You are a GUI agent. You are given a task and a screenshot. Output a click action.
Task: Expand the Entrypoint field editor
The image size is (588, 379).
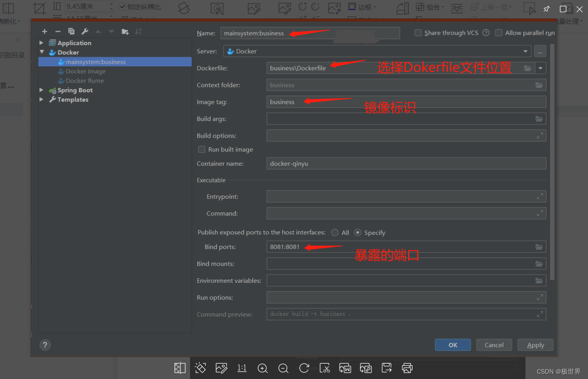[x=540, y=197]
